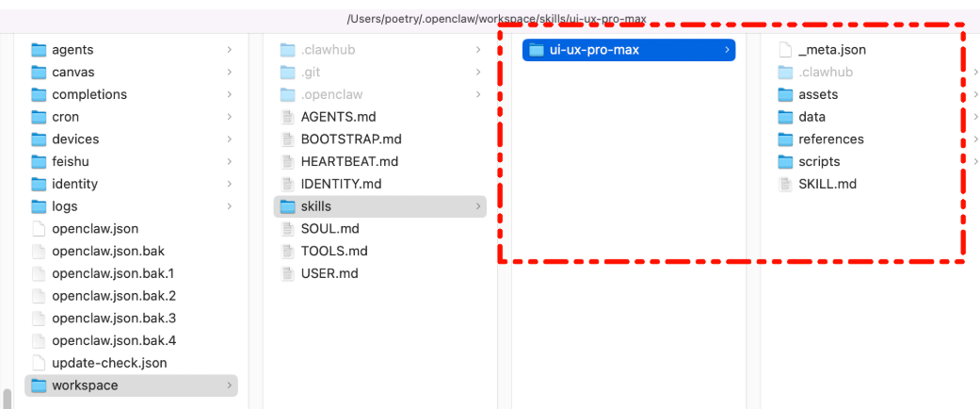The width and height of the screenshot is (980, 409).
Task: Click the HEARTBEAT.md document icon
Action: point(287,162)
